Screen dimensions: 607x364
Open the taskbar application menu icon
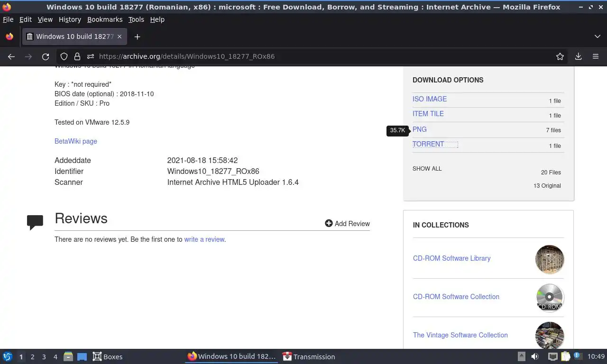tap(8, 356)
